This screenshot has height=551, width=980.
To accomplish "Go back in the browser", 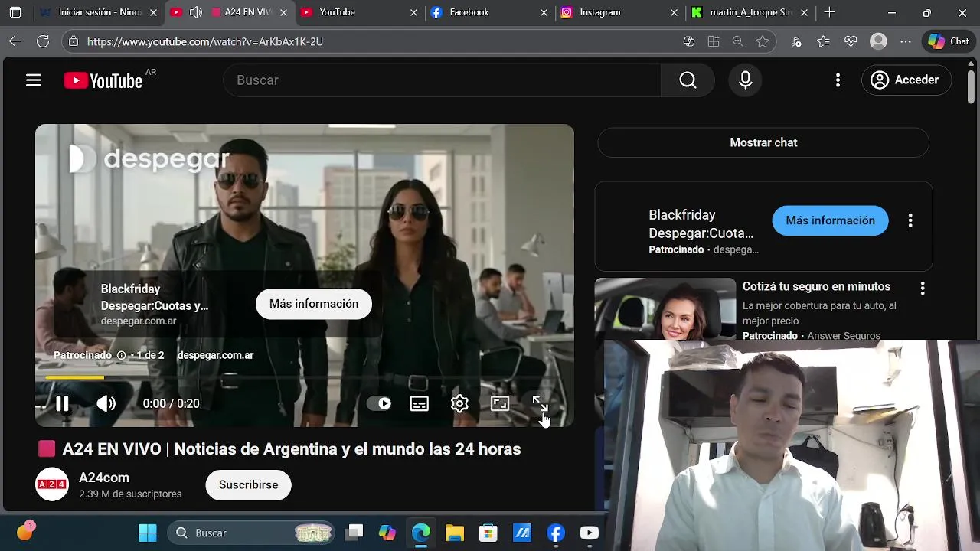I will pos(15,41).
